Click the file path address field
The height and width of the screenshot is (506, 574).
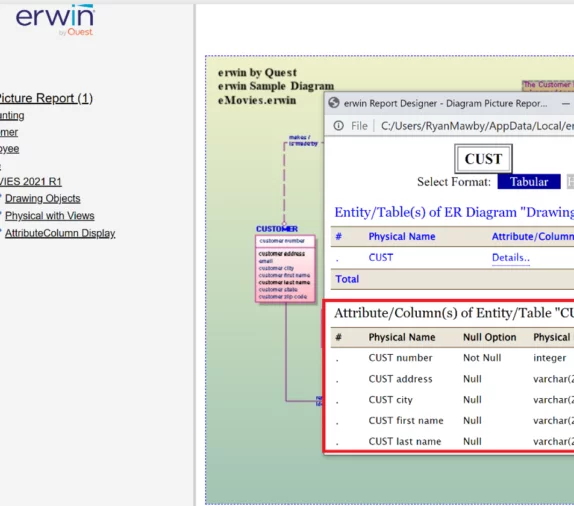click(477, 126)
